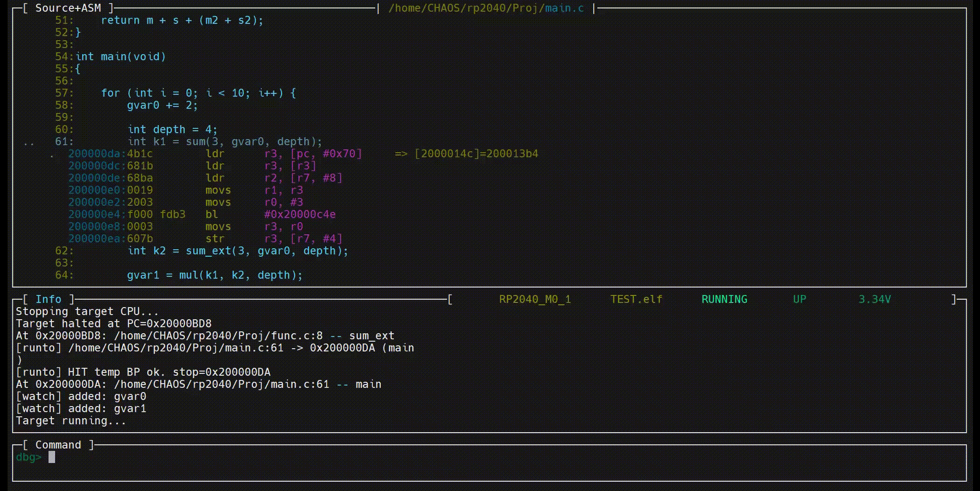Click the RUNNING target status indicator

coord(724,299)
